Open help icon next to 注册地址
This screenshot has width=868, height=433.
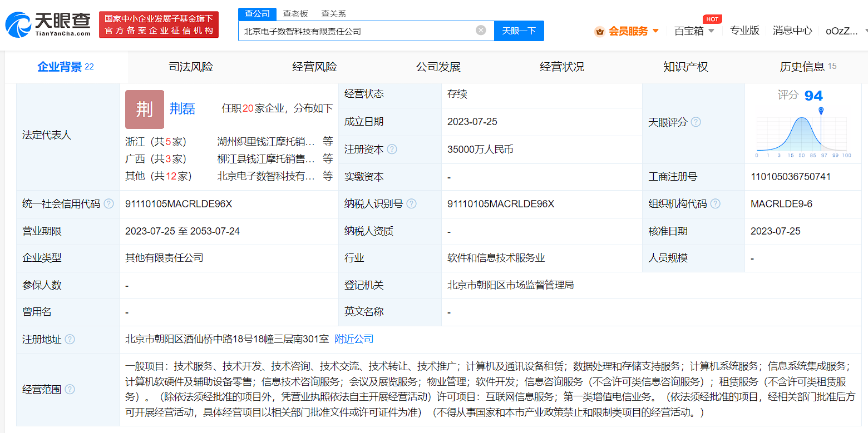point(70,339)
